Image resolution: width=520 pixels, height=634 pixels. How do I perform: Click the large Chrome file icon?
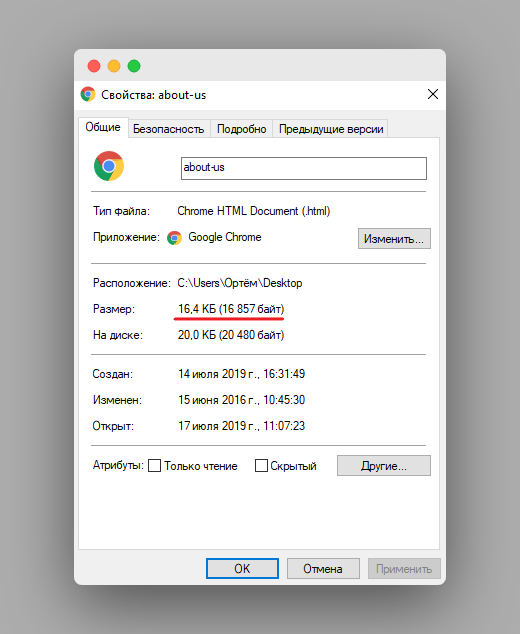pos(109,166)
